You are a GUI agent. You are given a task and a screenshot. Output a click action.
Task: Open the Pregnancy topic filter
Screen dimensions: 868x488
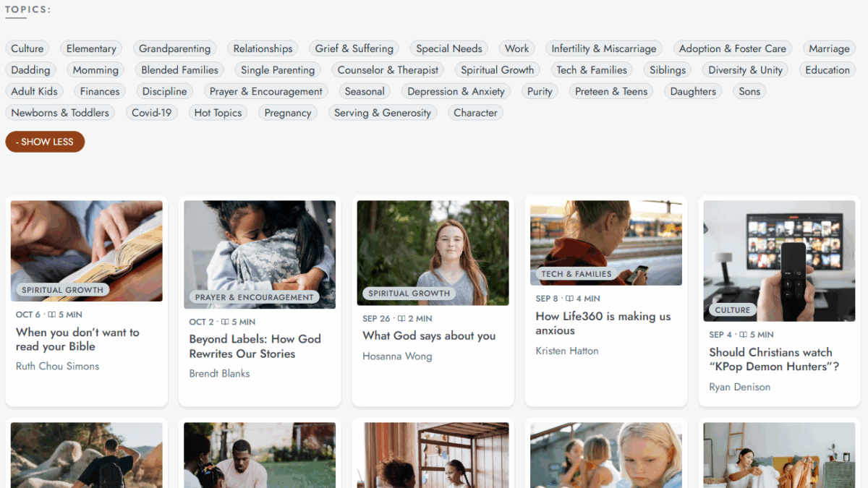click(x=287, y=113)
